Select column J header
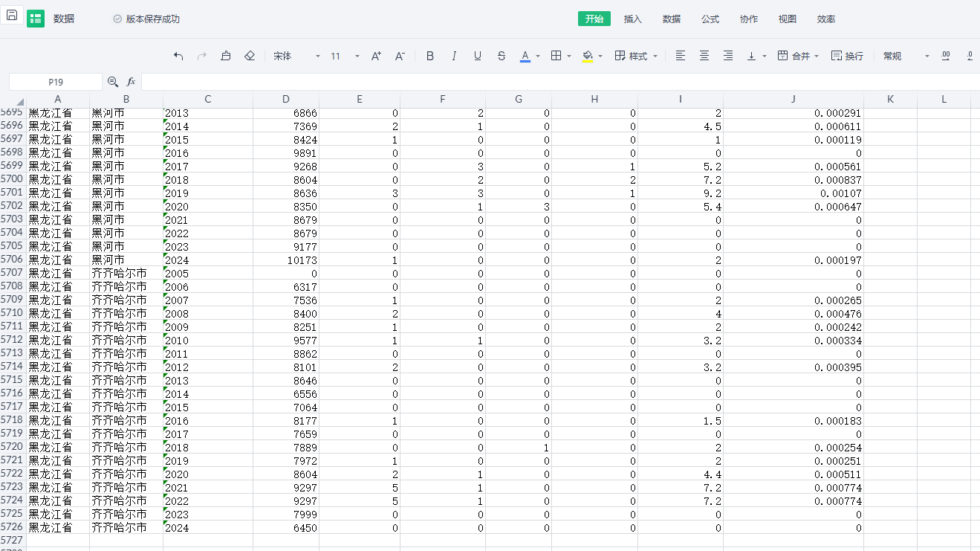Viewport: 980px width, 551px height. pos(794,100)
